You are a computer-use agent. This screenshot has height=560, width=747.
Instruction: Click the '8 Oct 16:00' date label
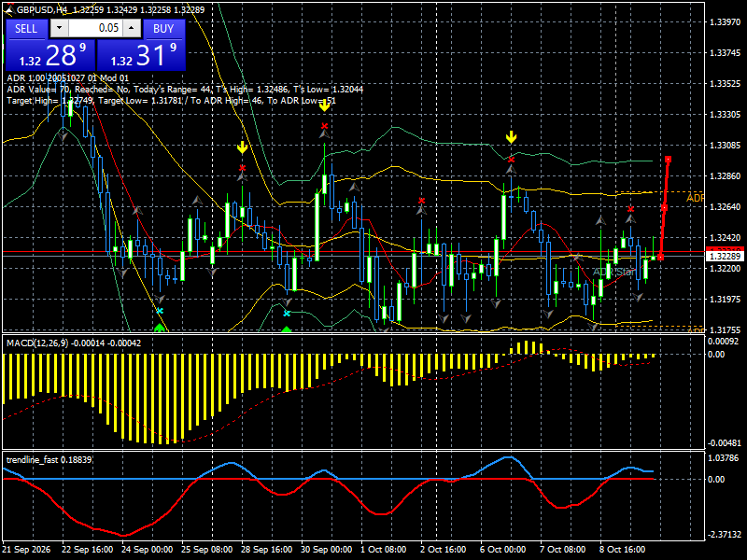(622, 549)
